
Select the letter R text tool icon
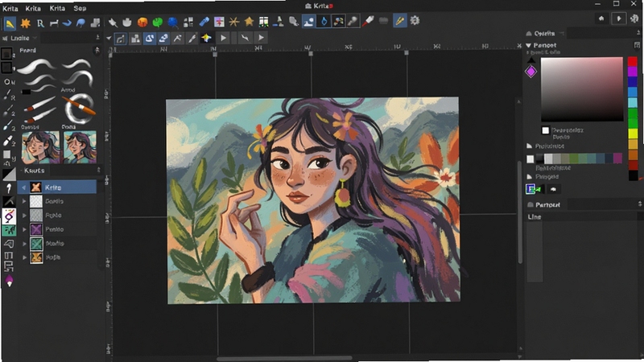[x=40, y=23]
